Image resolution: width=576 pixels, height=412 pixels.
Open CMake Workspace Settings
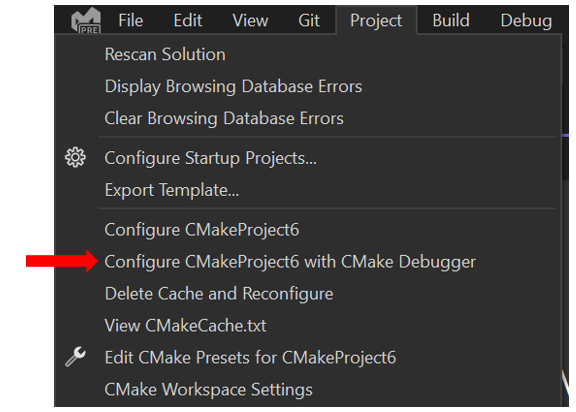pyautogui.click(x=309, y=390)
